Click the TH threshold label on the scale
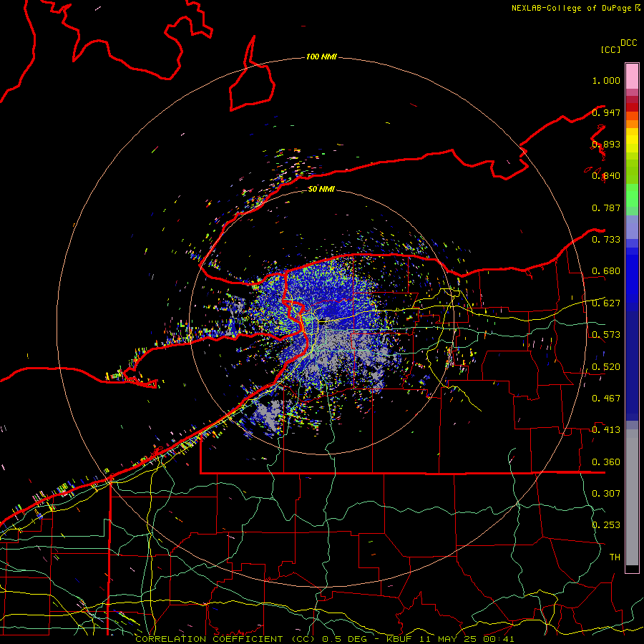Viewport: 644px width, 644px height. 615,557
